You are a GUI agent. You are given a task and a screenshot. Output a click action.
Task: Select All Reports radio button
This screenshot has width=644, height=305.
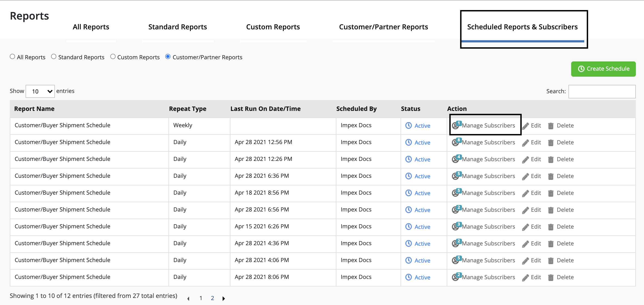point(12,57)
